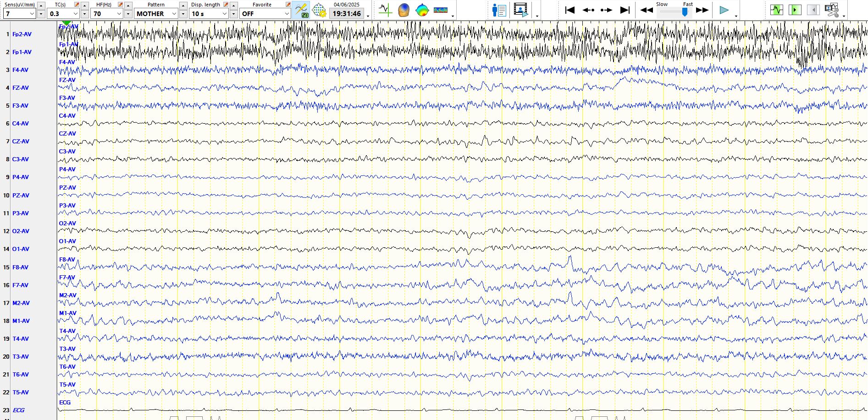Select the Fp2-AV channel label

(22, 34)
